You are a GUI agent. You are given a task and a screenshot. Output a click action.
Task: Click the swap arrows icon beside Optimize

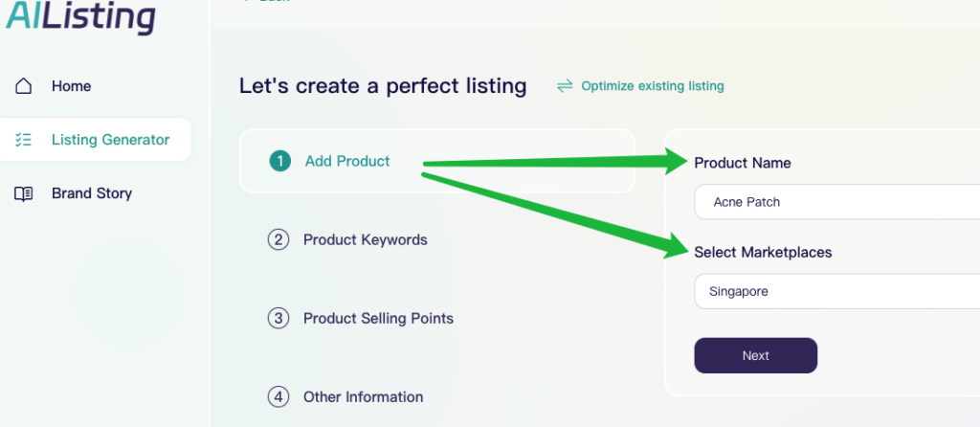tap(565, 86)
